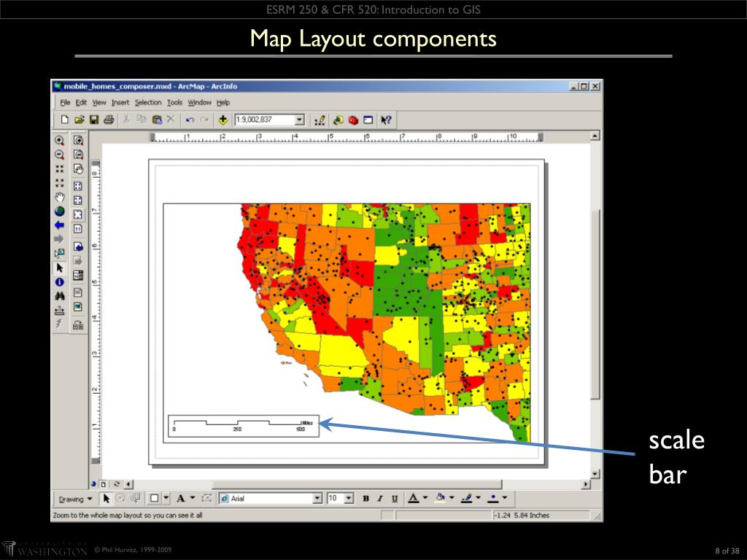Open the Help menu
Viewport: 747px width, 560px height.
click(x=223, y=102)
